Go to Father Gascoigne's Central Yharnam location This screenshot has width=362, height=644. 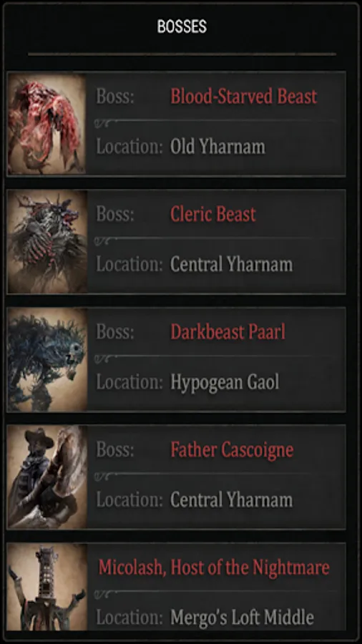[232, 500]
